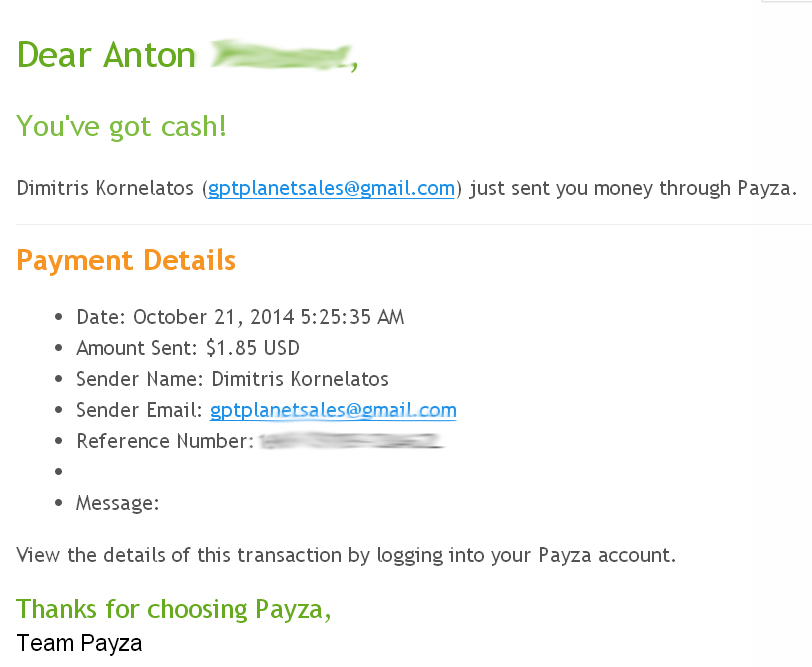Open the Sender Email link in Payment Details
The height and width of the screenshot is (667, 812).
click(332, 409)
